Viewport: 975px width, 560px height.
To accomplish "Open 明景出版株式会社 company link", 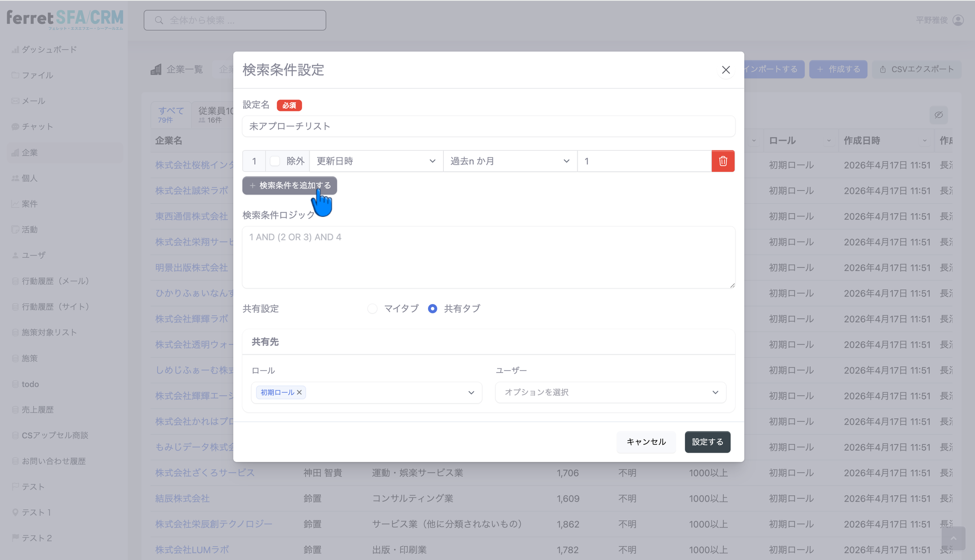I will [x=191, y=268].
